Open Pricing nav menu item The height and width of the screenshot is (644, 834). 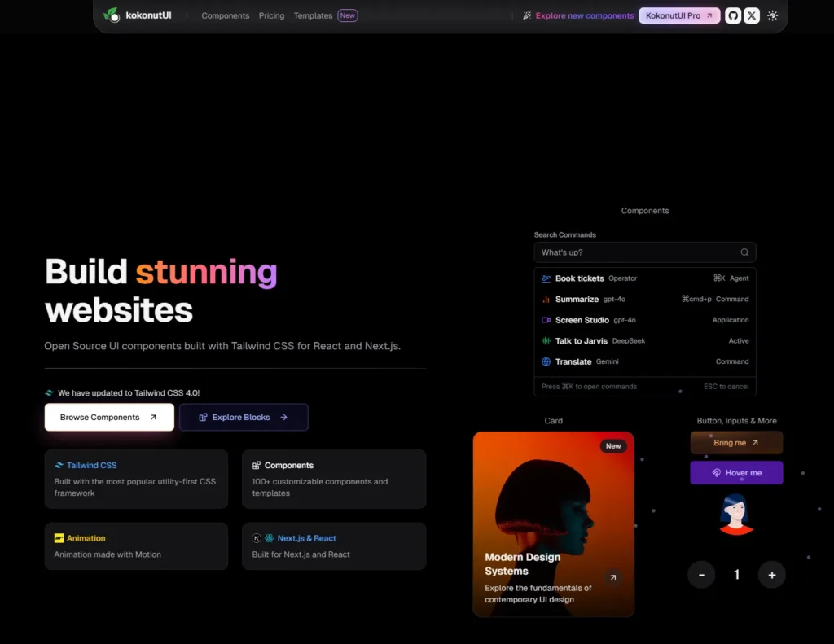click(x=271, y=16)
